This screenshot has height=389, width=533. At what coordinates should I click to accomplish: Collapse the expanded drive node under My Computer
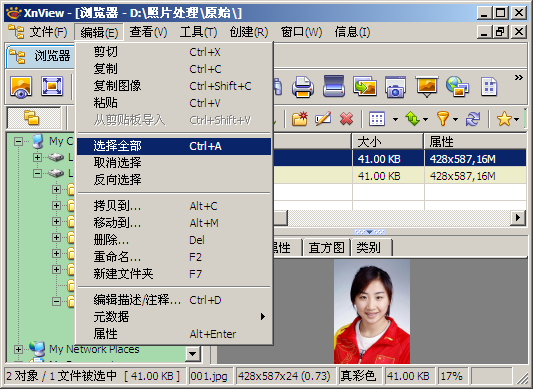click(37, 173)
